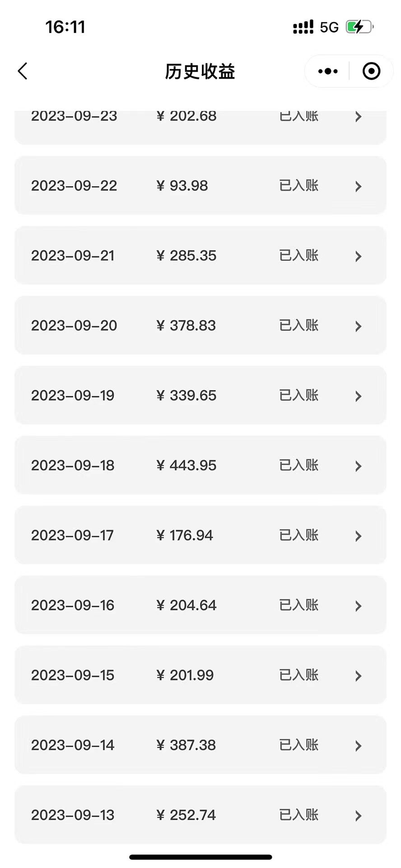401x868 pixels.
Task: Open the 2023-09-18 chevron arrow
Action: (x=358, y=466)
